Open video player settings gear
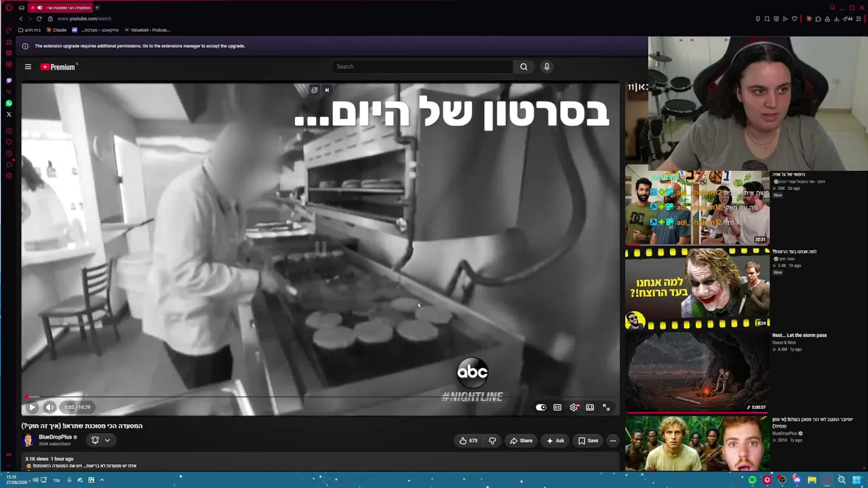The width and height of the screenshot is (868, 488). (574, 407)
